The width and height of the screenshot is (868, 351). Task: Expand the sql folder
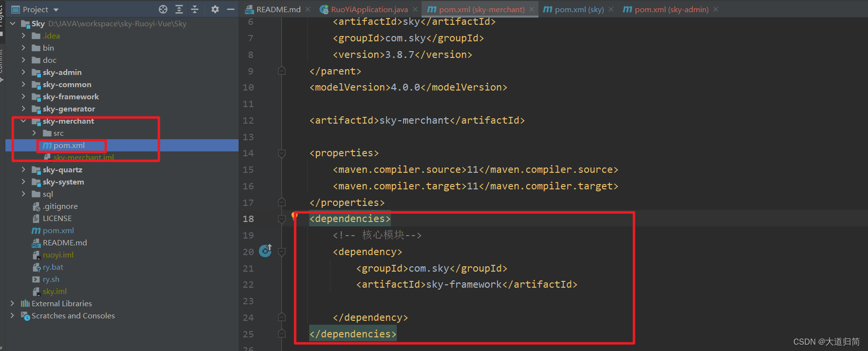click(23, 194)
